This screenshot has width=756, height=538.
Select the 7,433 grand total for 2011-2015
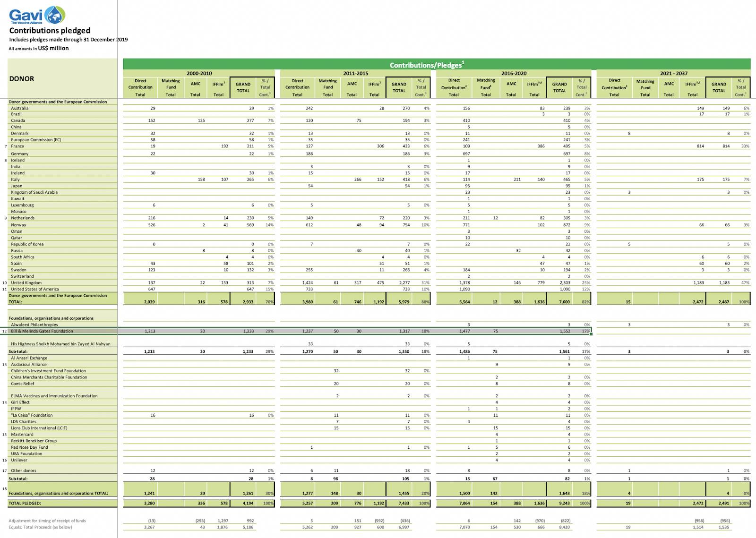404,504
